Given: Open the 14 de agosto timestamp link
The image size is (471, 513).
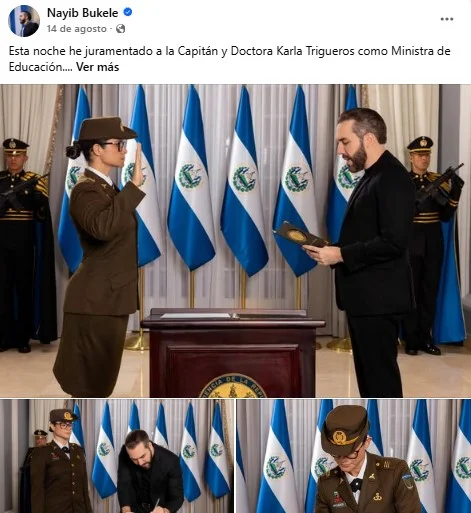Looking at the screenshot, I should 77,29.
